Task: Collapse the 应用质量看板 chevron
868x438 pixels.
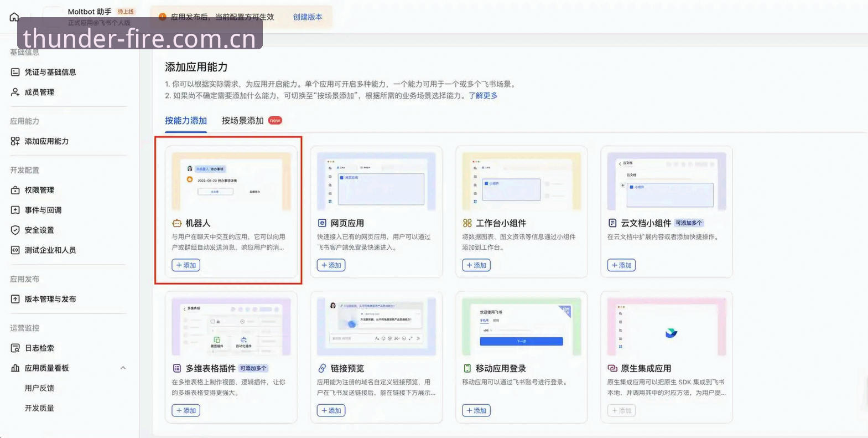Action: click(x=123, y=368)
